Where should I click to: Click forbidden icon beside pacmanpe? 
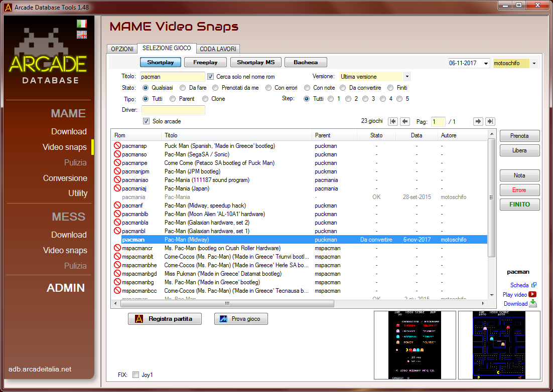coord(117,163)
